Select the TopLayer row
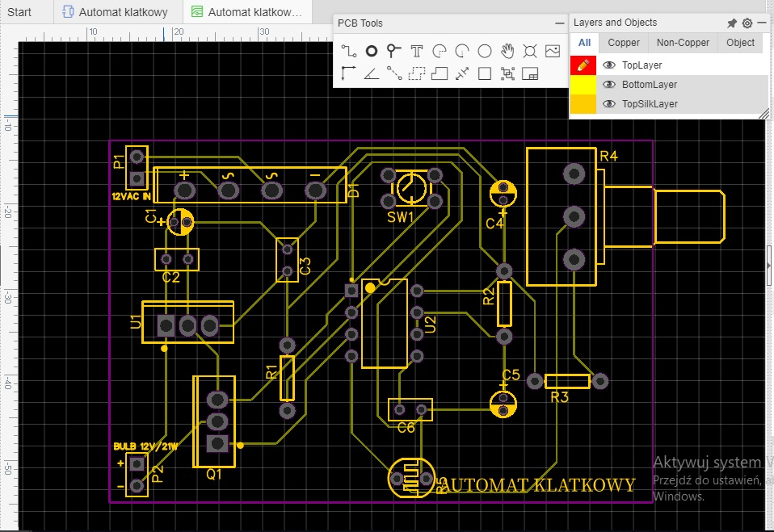The width and height of the screenshot is (774, 532). point(669,65)
